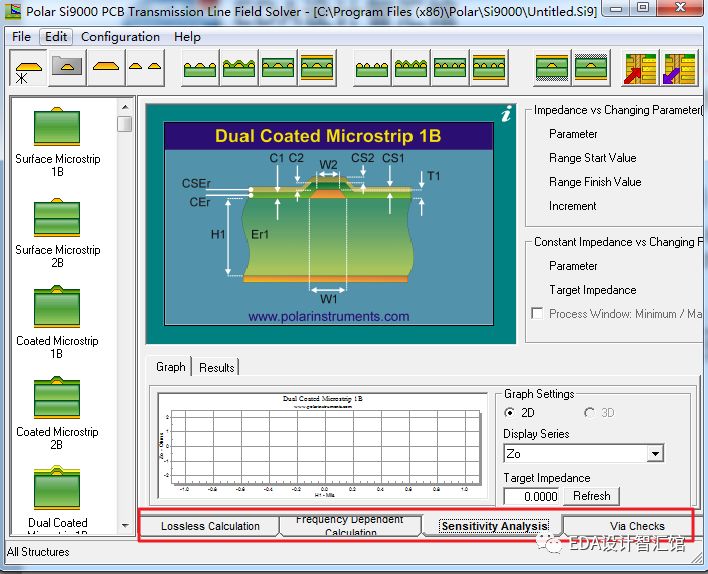Click structure list scroll up arrow
This screenshot has width=708, height=574.
click(125, 107)
